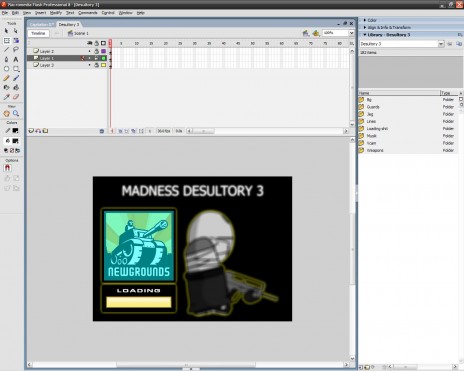Screen dimensions: 464x371
Task: Open the fill color swatch
Action: (x=15, y=141)
